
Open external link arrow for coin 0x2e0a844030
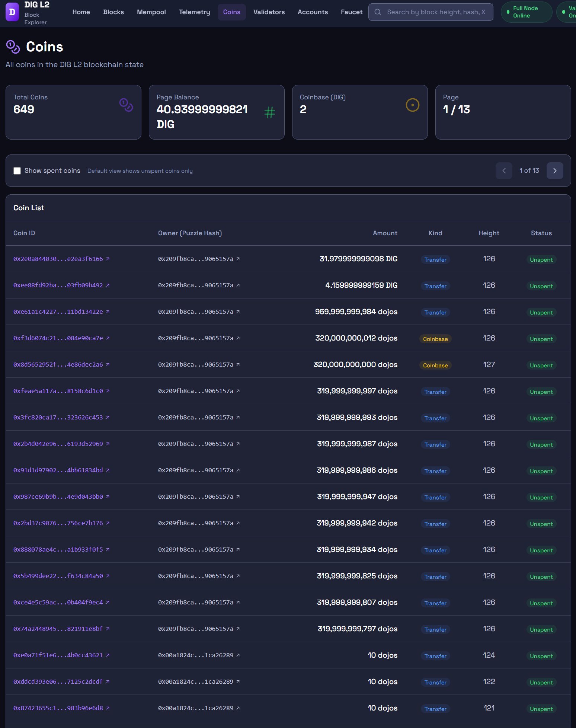[108, 259]
